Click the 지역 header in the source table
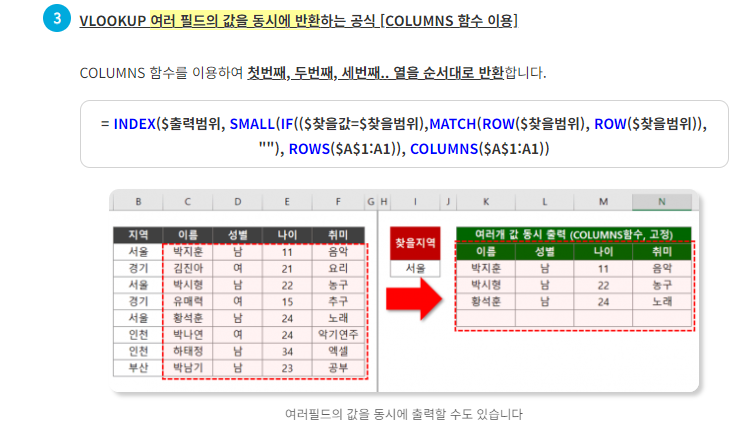The width and height of the screenshot is (753, 428). [x=137, y=236]
